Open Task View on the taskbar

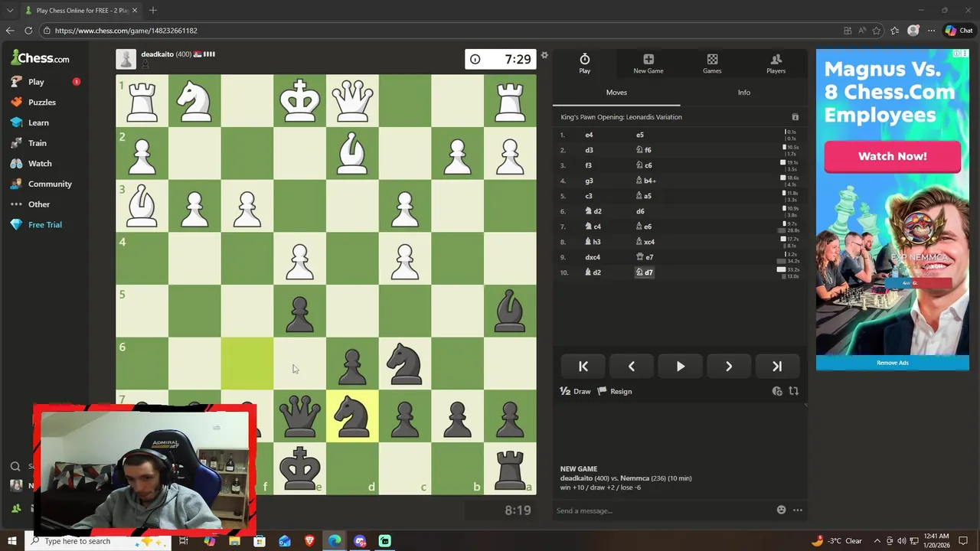pyautogui.click(x=184, y=542)
